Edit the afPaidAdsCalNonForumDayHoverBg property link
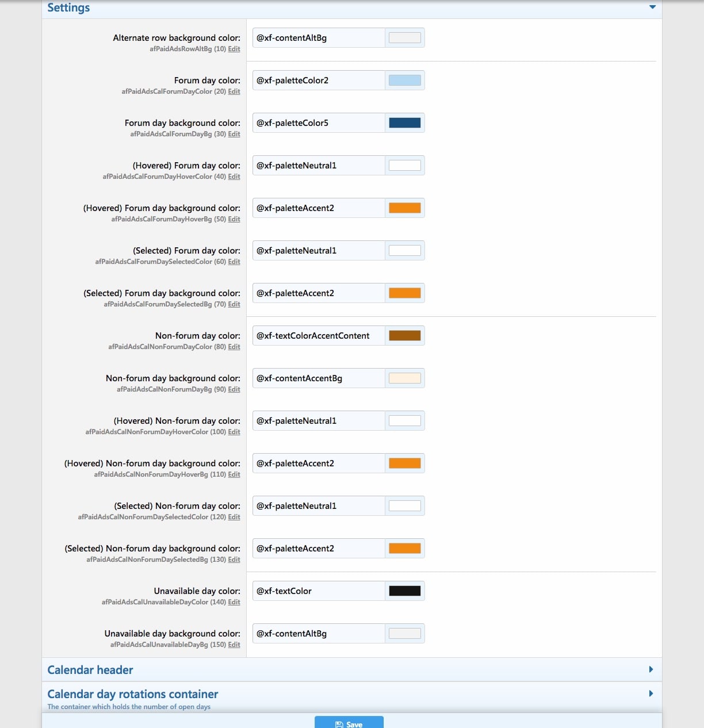 234,474
